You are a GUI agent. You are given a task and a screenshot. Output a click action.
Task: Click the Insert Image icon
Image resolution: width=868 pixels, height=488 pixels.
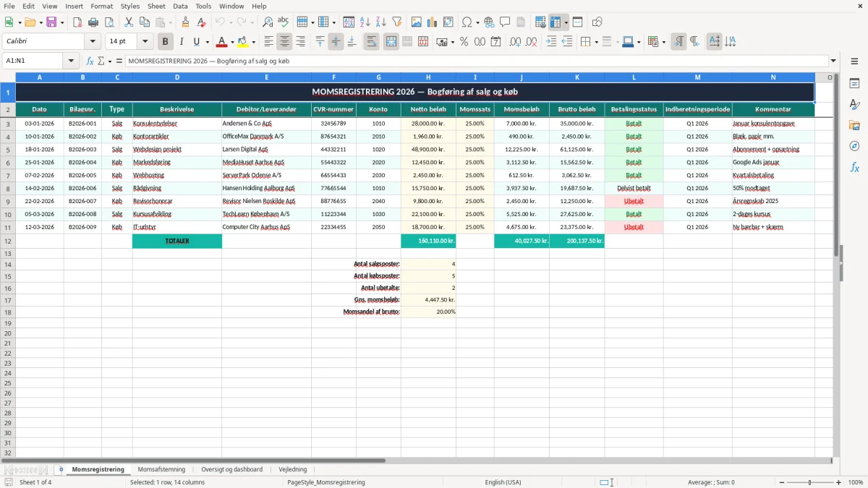tap(417, 22)
